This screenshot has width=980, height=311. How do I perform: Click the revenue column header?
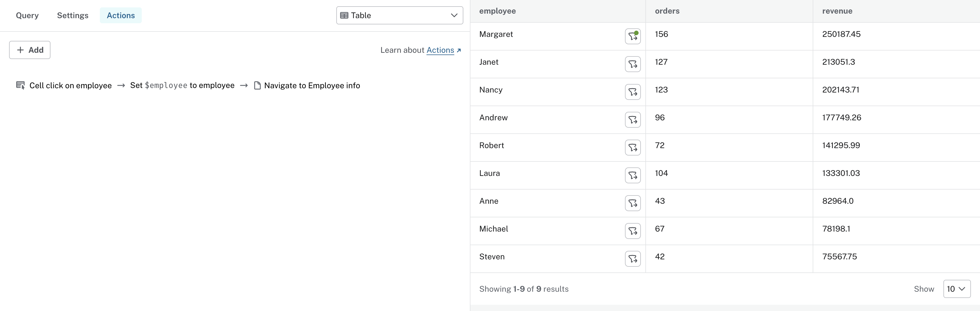coord(837,11)
